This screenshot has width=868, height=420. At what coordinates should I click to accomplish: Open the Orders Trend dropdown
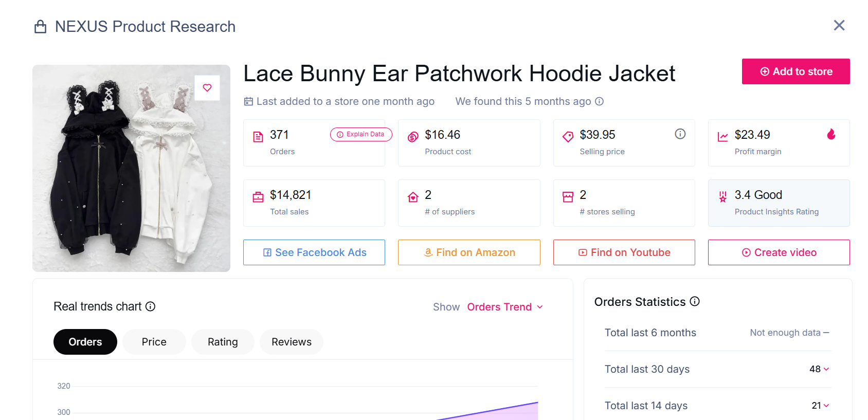(x=505, y=307)
